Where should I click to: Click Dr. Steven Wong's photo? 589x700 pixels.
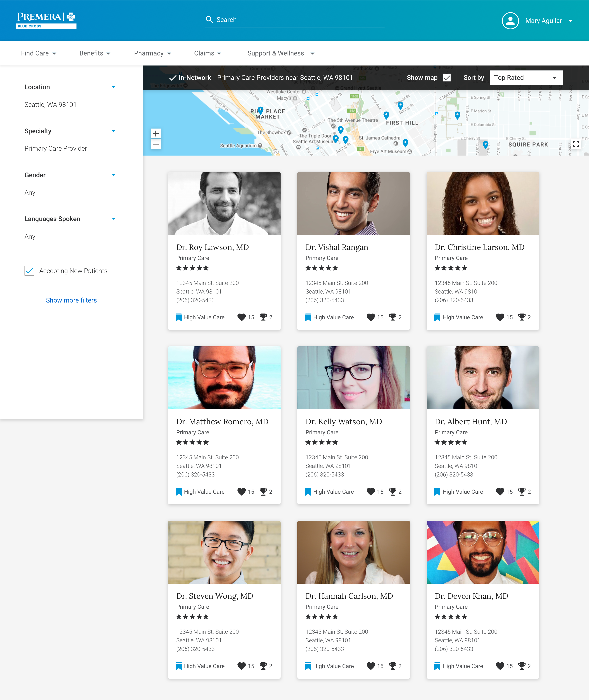(224, 552)
